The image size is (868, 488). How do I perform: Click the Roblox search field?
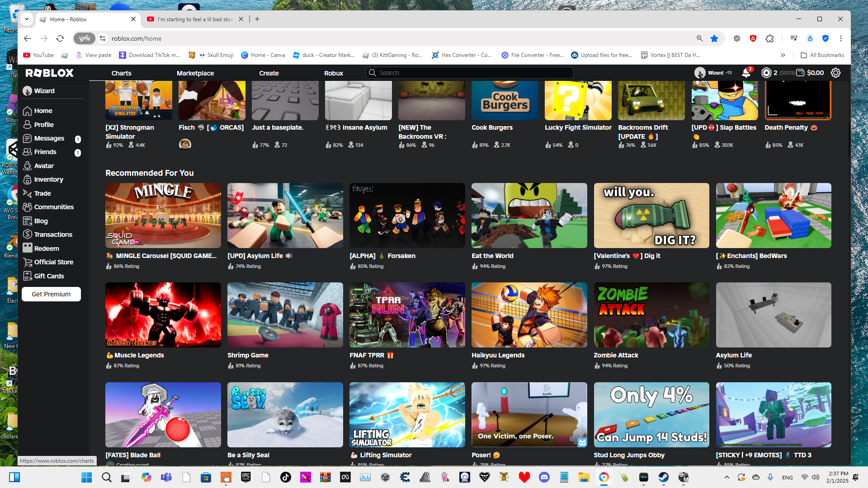470,73
